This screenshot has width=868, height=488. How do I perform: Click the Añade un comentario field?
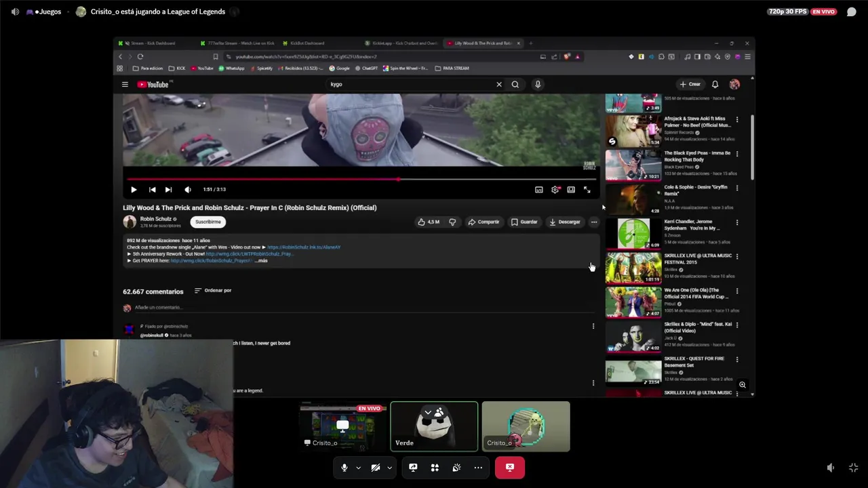tap(365, 308)
